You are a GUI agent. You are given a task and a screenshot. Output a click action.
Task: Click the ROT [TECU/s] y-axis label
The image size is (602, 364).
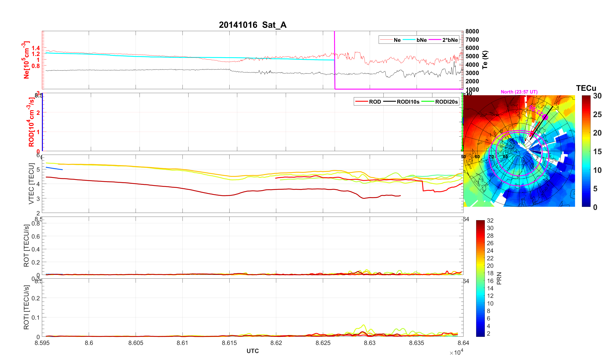26,245
